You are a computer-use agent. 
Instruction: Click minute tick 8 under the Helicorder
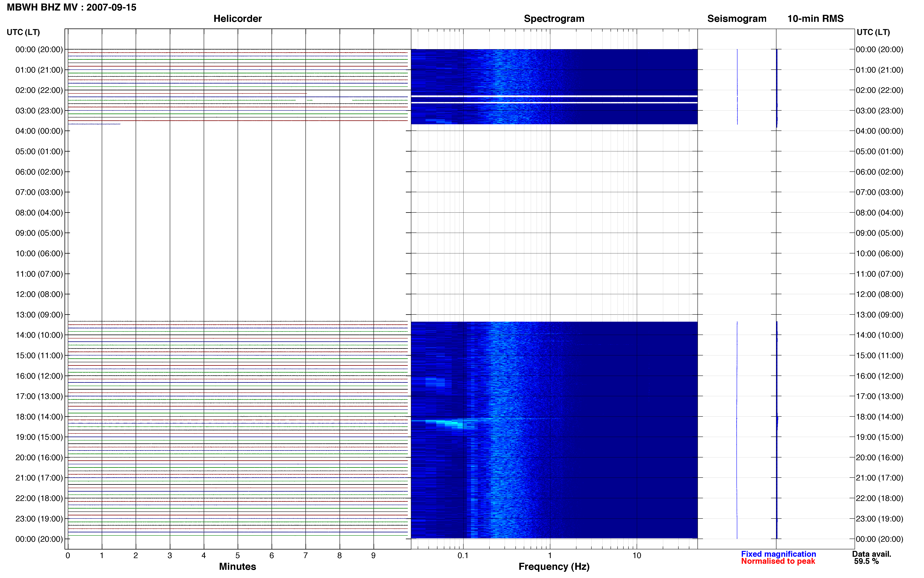pyautogui.click(x=340, y=555)
